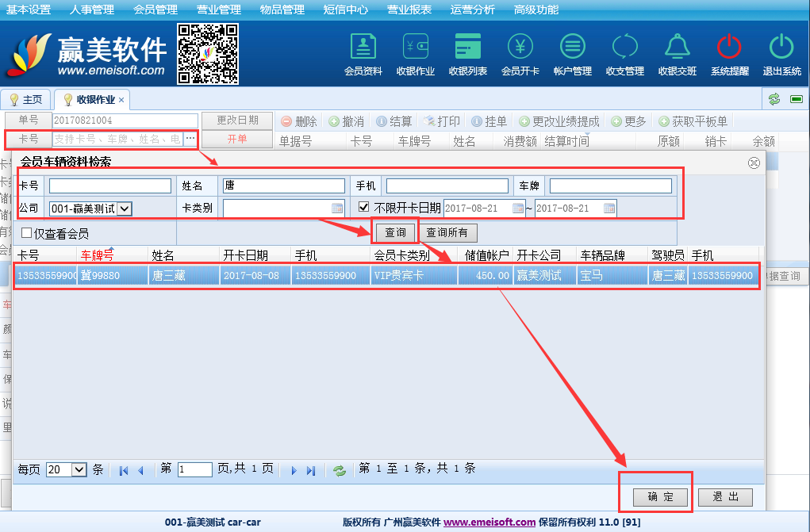Expand the 公司 company dropdown
Screen dimensions: 810x532
tap(125, 209)
